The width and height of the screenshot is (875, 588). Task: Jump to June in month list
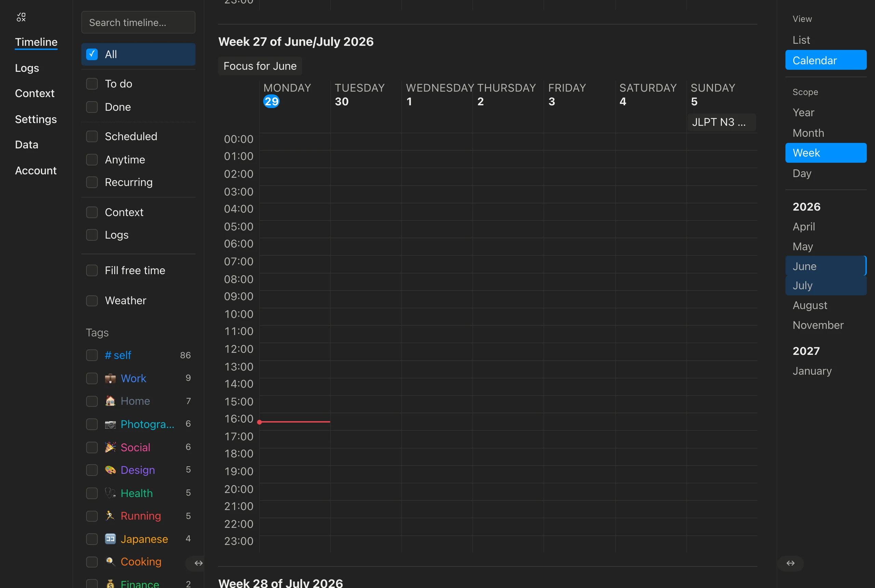point(826,266)
